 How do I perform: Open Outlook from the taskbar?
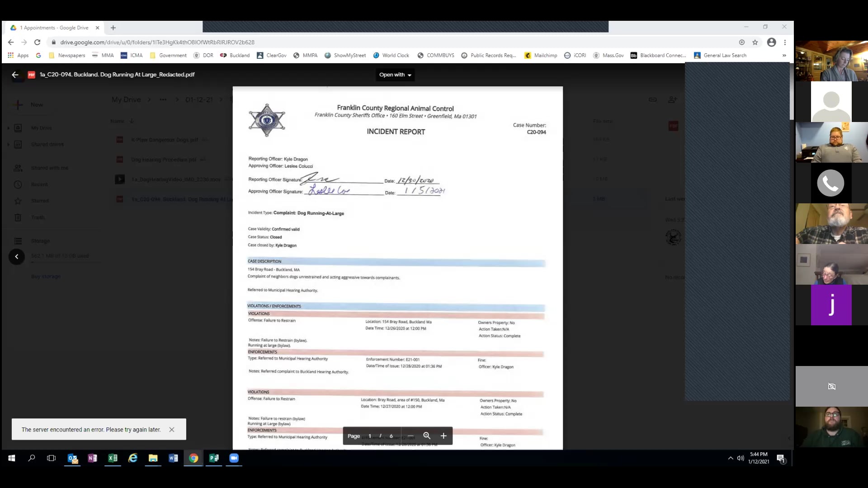(x=72, y=458)
